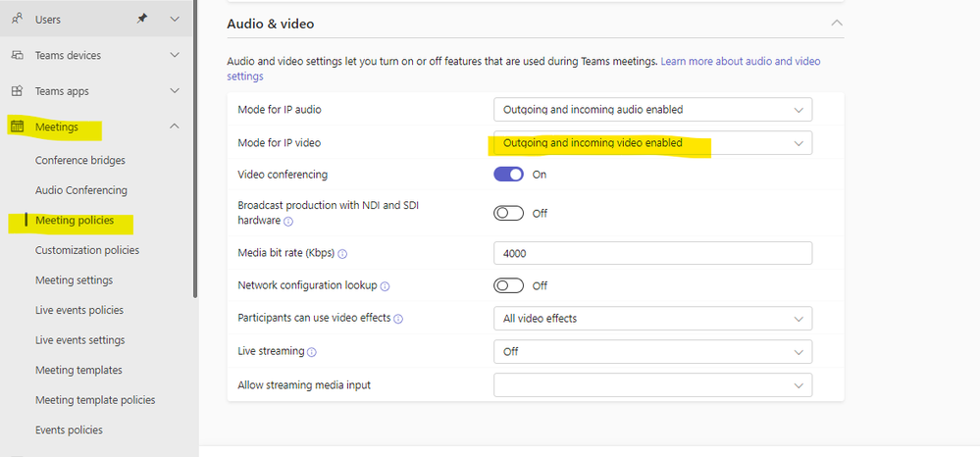Click the Meetings calendar icon

(x=18, y=127)
